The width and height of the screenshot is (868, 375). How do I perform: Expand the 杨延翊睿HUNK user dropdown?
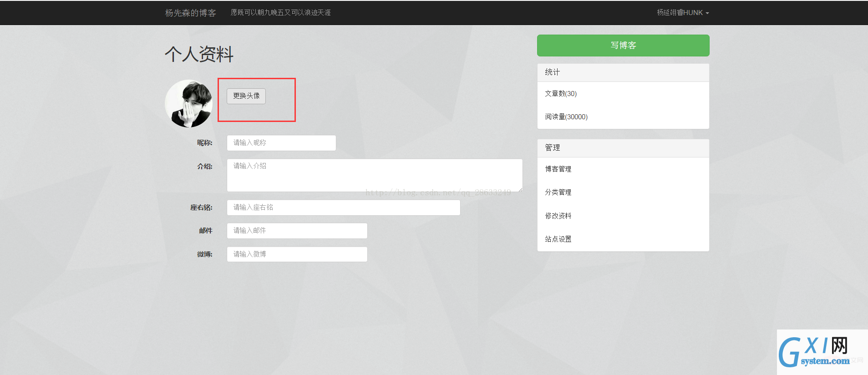tap(683, 13)
